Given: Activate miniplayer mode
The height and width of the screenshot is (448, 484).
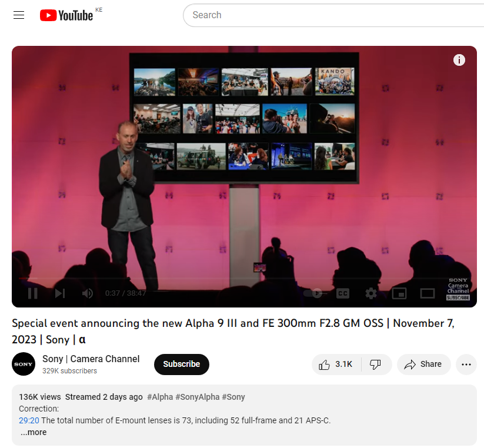Looking at the screenshot, I should click(399, 293).
